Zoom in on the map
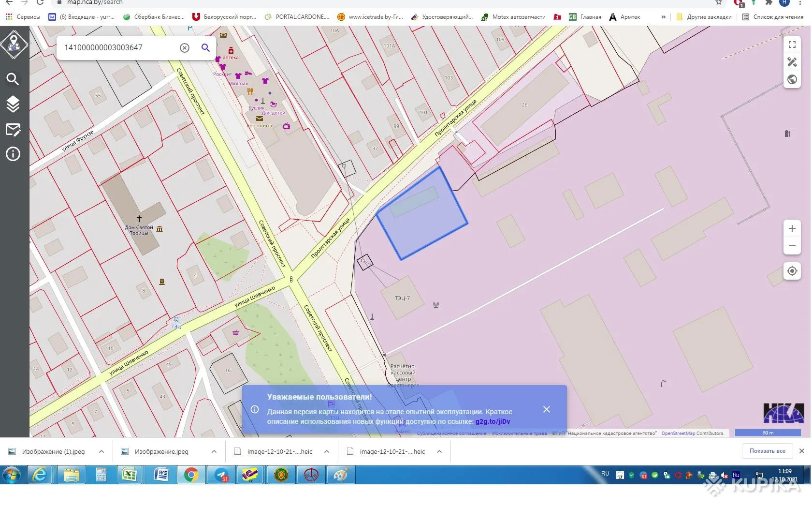Viewport: 812px width, 508px height. tap(792, 228)
